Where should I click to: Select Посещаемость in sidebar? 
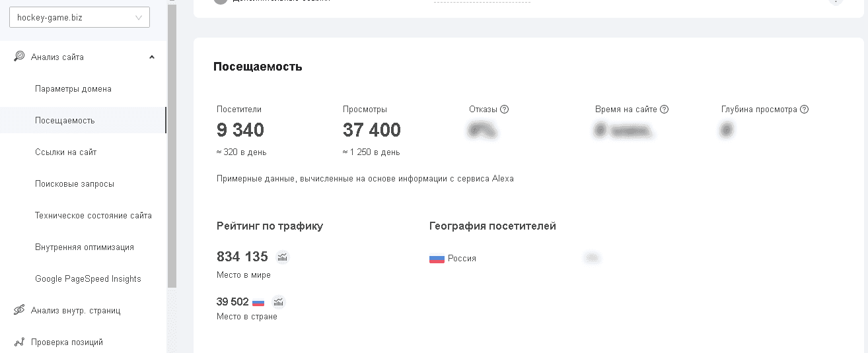point(65,121)
